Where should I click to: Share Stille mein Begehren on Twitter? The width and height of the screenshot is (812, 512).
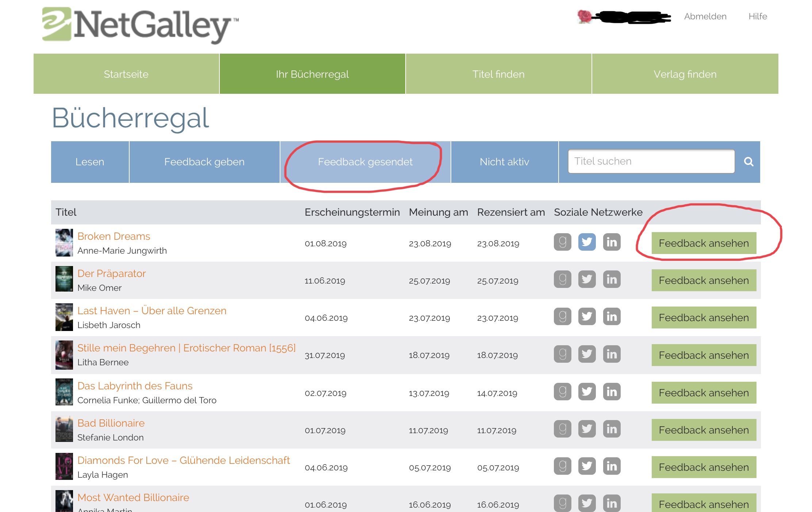[587, 354]
